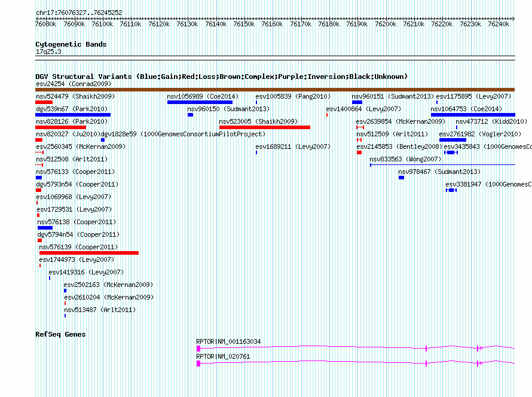Open nsv1056989 (Coe2014) label
This screenshot has width=532, height=397.
[203, 96]
